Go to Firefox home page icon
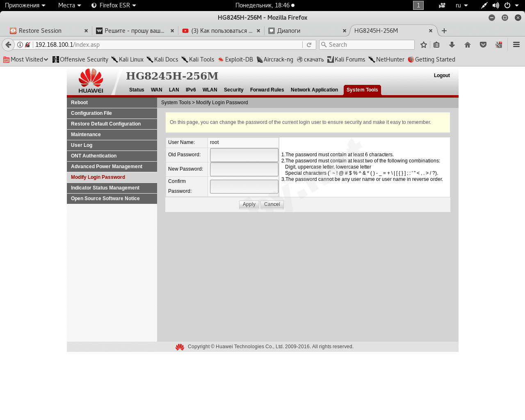Viewport: 525px width, 420px height. pyautogui.click(x=468, y=45)
